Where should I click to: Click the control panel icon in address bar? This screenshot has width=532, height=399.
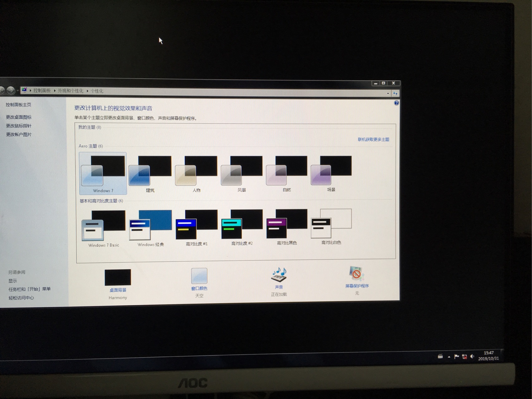point(24,90)
